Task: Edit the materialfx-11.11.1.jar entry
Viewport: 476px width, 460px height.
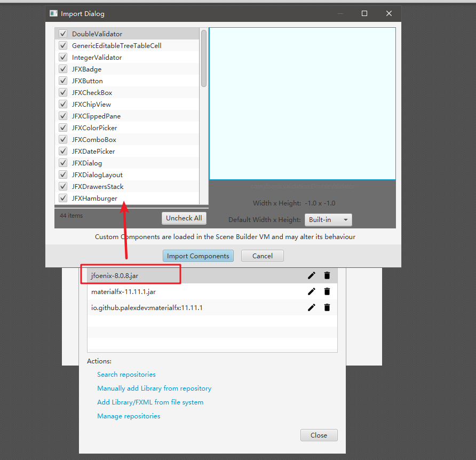Action: tap(312, 291)
